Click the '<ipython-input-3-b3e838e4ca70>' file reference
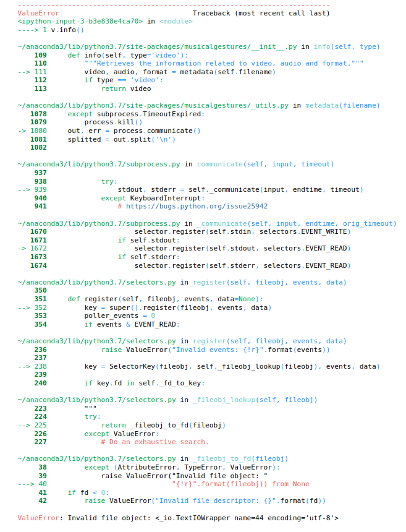Screen dimensions: 406x532 [80, 22]
